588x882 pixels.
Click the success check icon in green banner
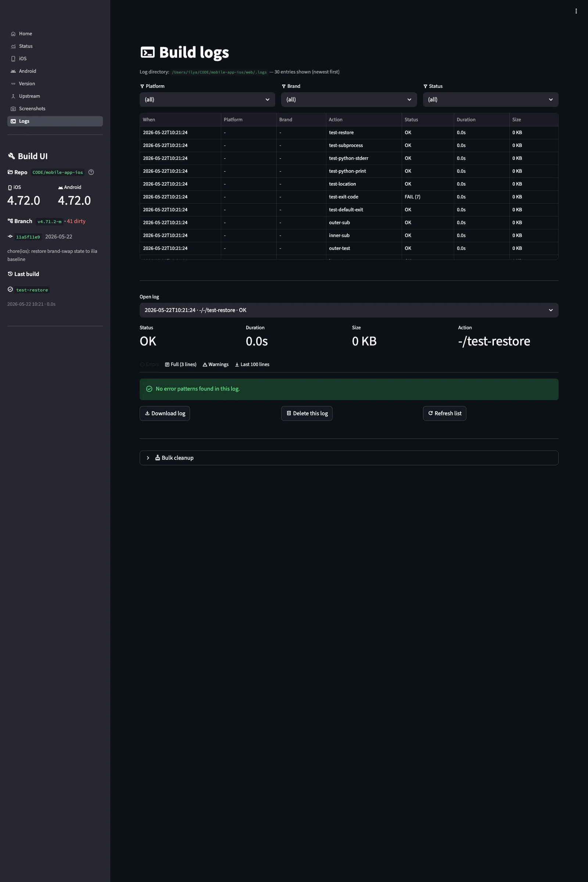(149, 389)
